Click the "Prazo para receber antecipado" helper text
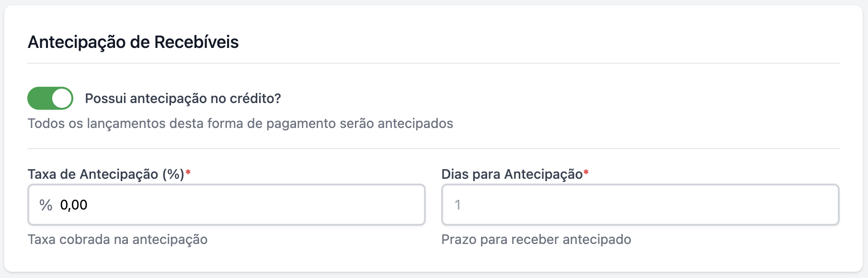 [536, 239]
